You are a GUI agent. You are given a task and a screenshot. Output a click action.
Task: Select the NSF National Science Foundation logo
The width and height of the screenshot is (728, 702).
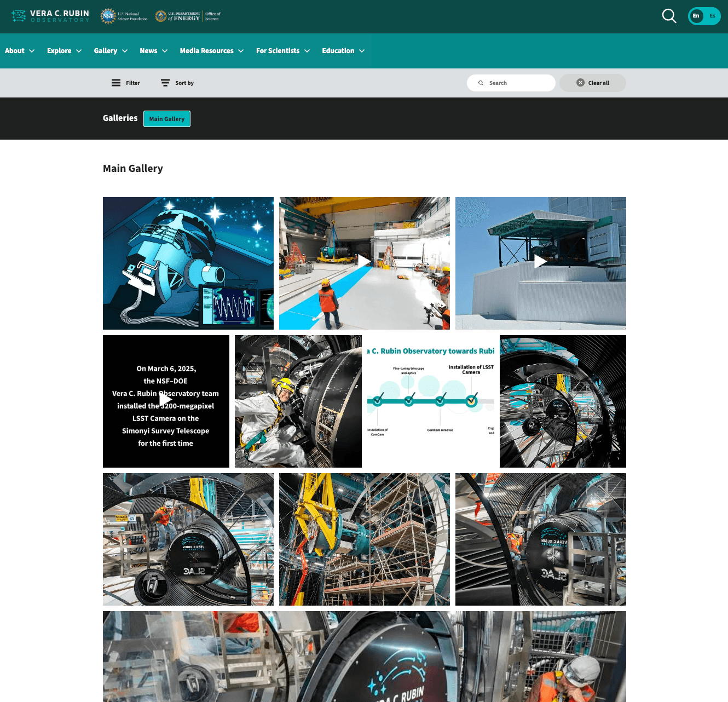pos(123,16)
